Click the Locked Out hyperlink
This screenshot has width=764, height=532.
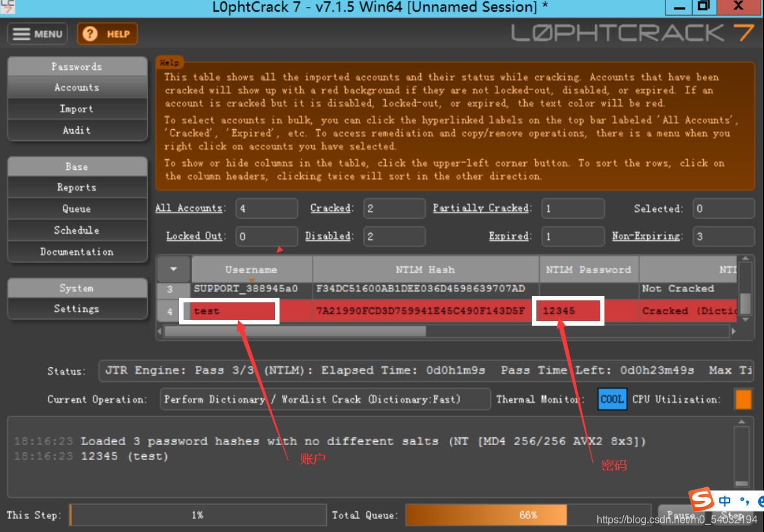click(195, 236)
